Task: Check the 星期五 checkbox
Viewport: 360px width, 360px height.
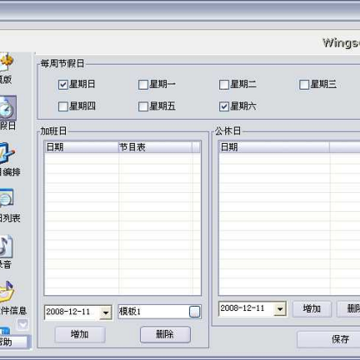Action: click(x=143, y=107)
